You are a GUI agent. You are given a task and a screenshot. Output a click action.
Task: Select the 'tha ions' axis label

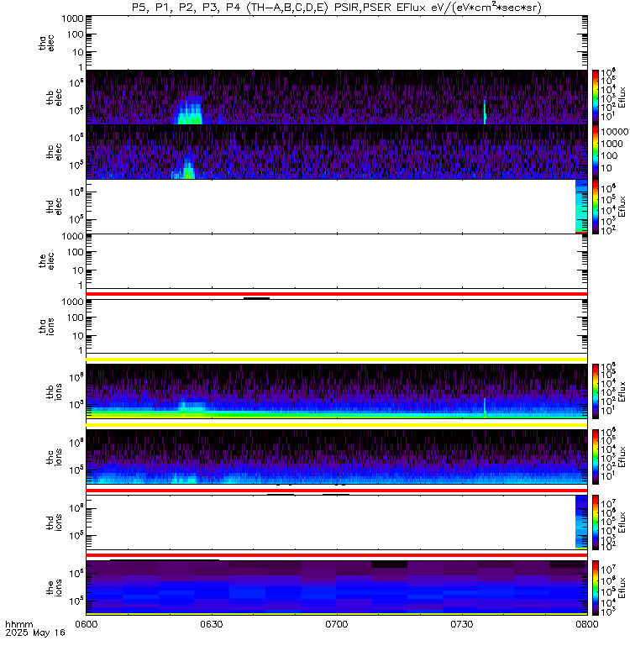pos(47,327)
